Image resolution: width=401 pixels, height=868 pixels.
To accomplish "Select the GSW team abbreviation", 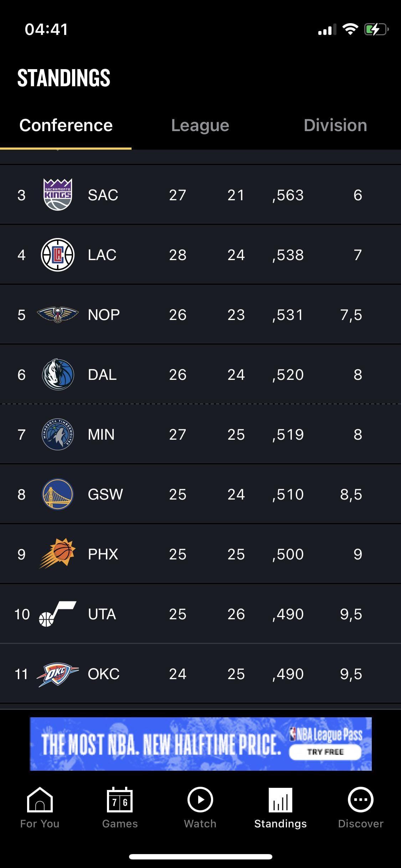I will click(105, 494).
